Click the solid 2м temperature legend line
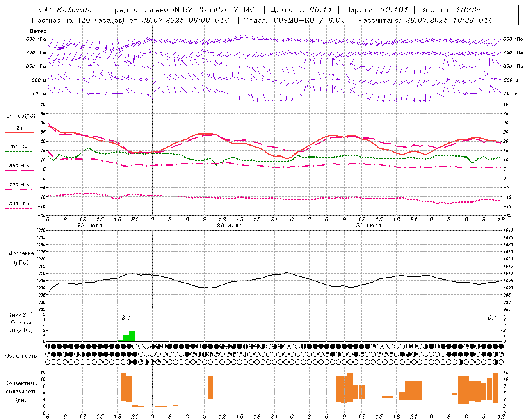525x420 pixels. point(19,132)
